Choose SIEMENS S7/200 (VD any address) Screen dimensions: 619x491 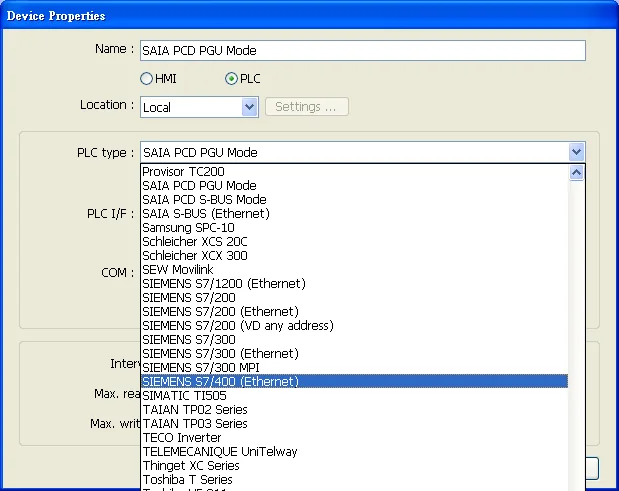point(355,326)
